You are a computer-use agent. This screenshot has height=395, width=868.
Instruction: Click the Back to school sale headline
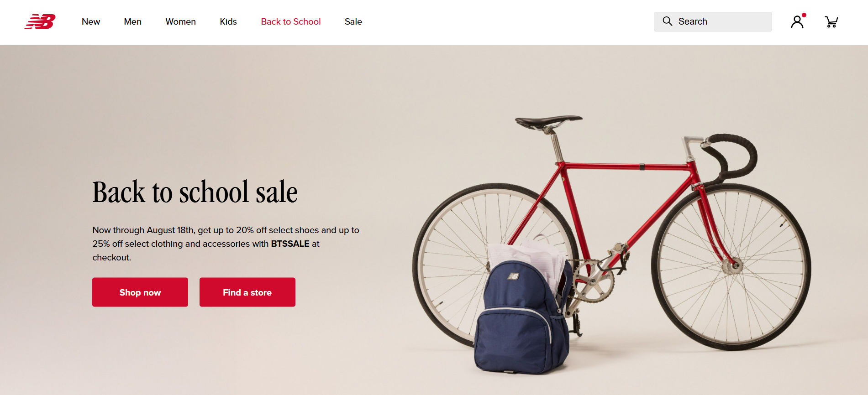(195, 192)
